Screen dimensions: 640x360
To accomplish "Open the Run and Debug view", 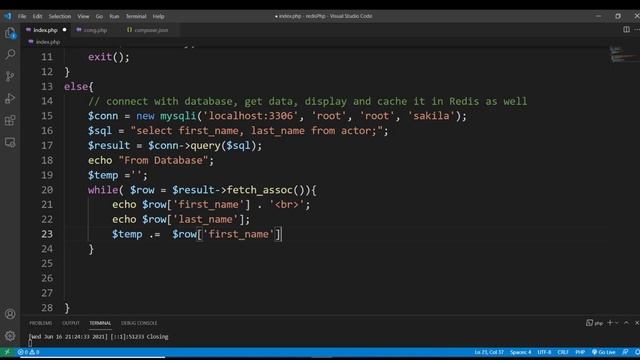I will tap(10, 98).
